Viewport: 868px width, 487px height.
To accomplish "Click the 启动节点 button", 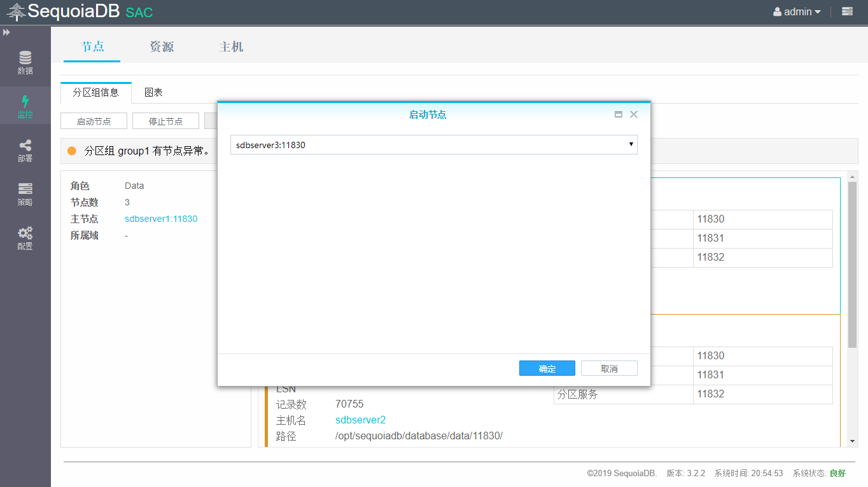I will pos(94,121).
